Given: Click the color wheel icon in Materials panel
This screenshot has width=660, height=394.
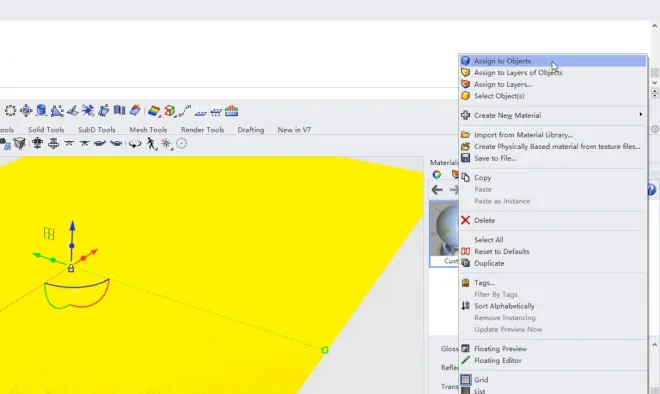Looking at the screenshot, I should (437, 174).
